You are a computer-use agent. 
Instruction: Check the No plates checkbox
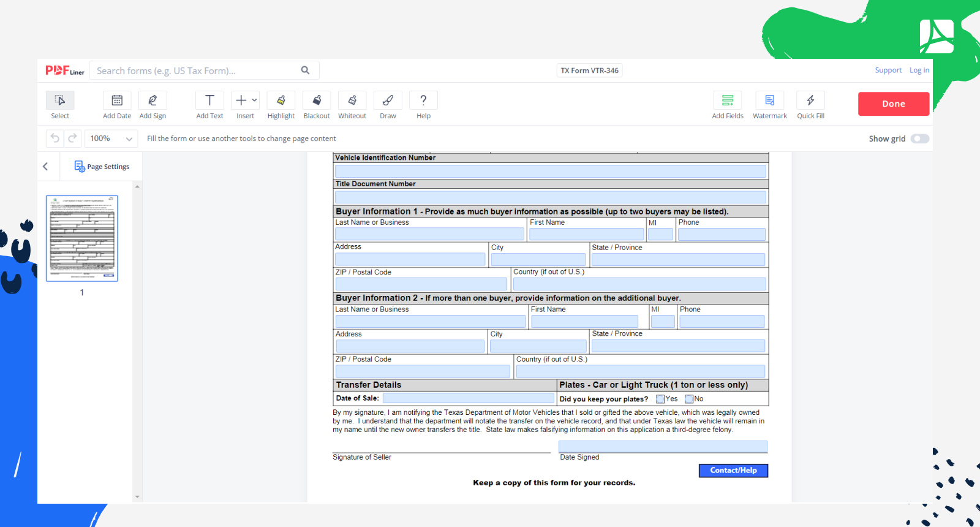(689, 399)
